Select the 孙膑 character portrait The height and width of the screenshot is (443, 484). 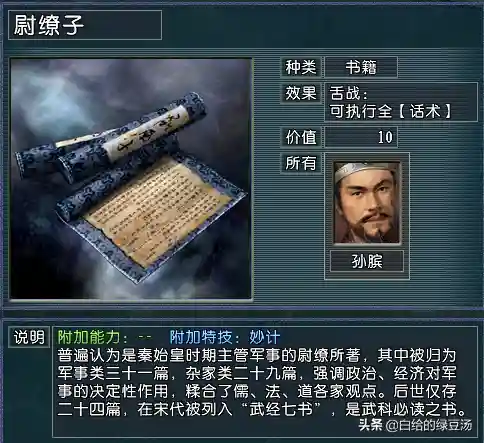(367, 202)
